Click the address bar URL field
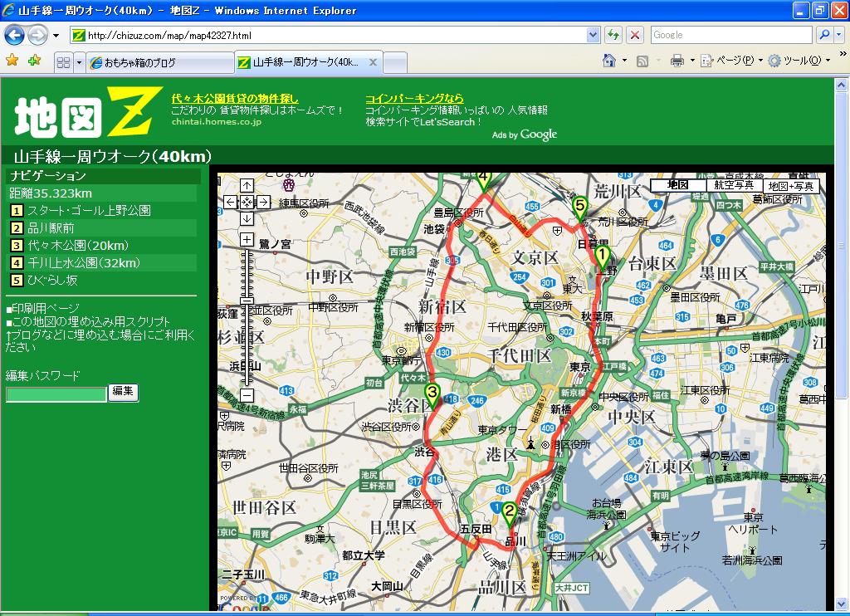This screenshot has height=616, width=850. click(328, 35)
